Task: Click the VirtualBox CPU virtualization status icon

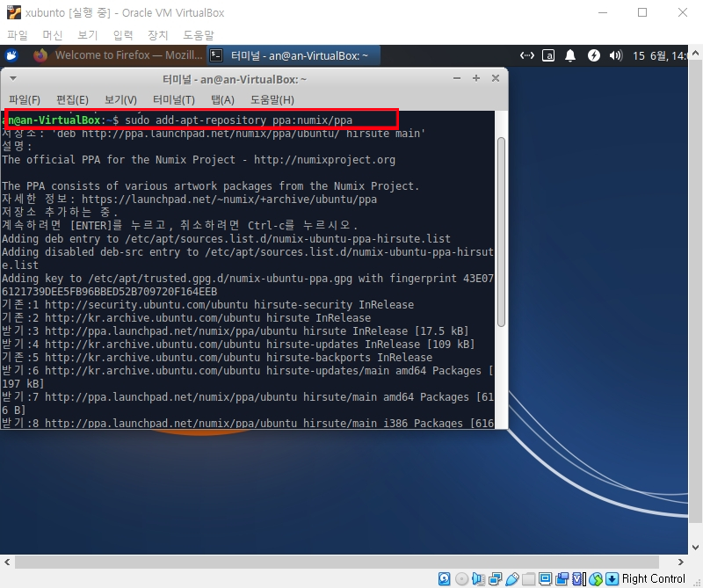Action: pyautogui.click(x=578, y=578)
